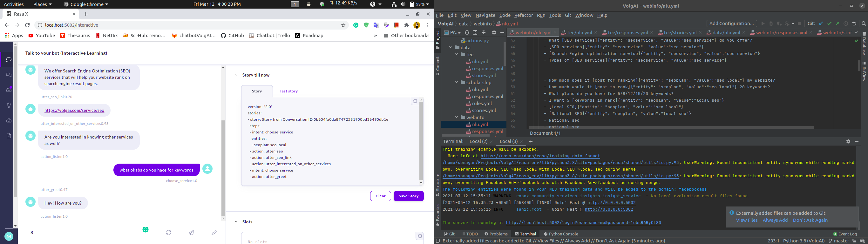Open Refactor menu in PyCharm
This screenshot has width=868, height=244.
pyautogui.click(x=523, y=15)
